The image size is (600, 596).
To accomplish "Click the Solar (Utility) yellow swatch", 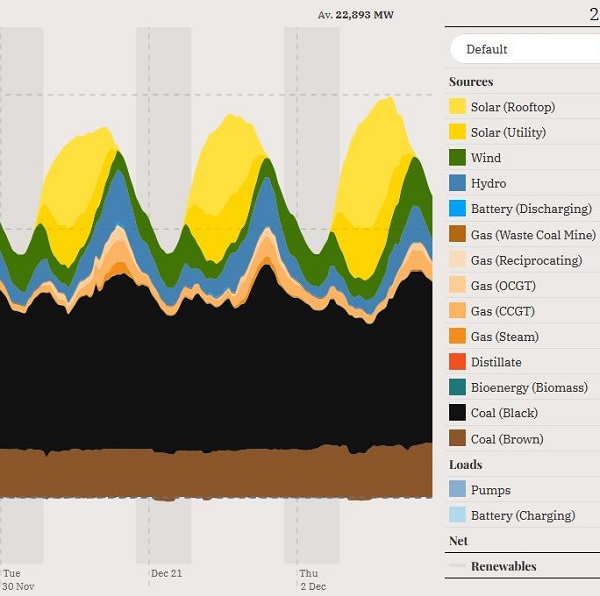I will pos(457,133).
